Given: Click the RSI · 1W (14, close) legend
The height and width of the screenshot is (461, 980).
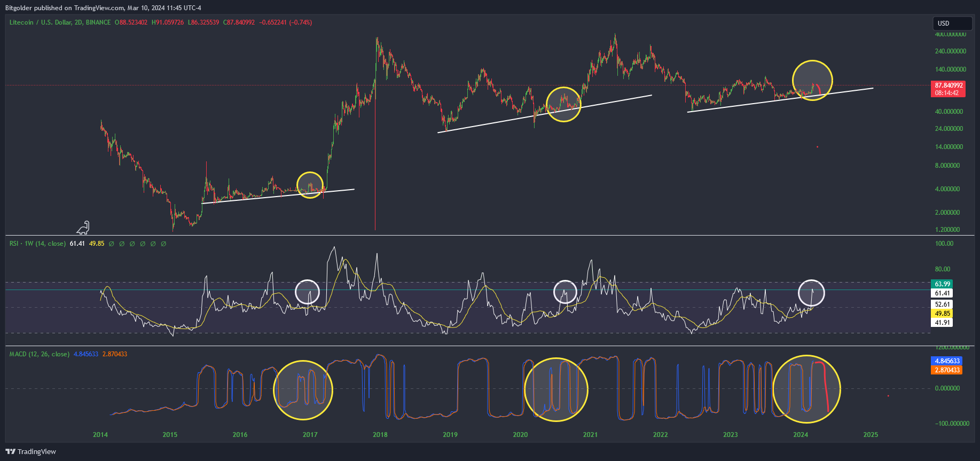Looking at the screenshot, I should (37, 244).
